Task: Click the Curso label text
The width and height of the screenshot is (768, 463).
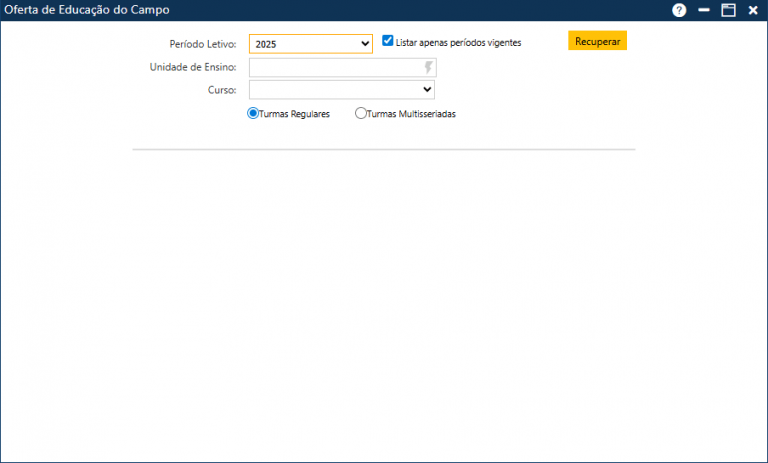Action: coord(222,90)
